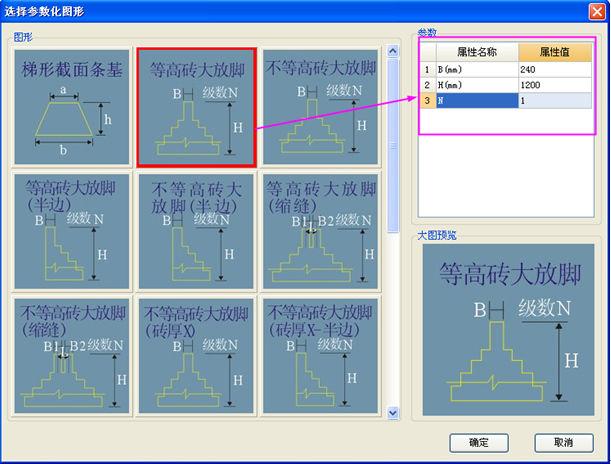Click the 属性值 column header
Image resolution: width=611 pixels, height=464 pixels.
tap(556, 52)
